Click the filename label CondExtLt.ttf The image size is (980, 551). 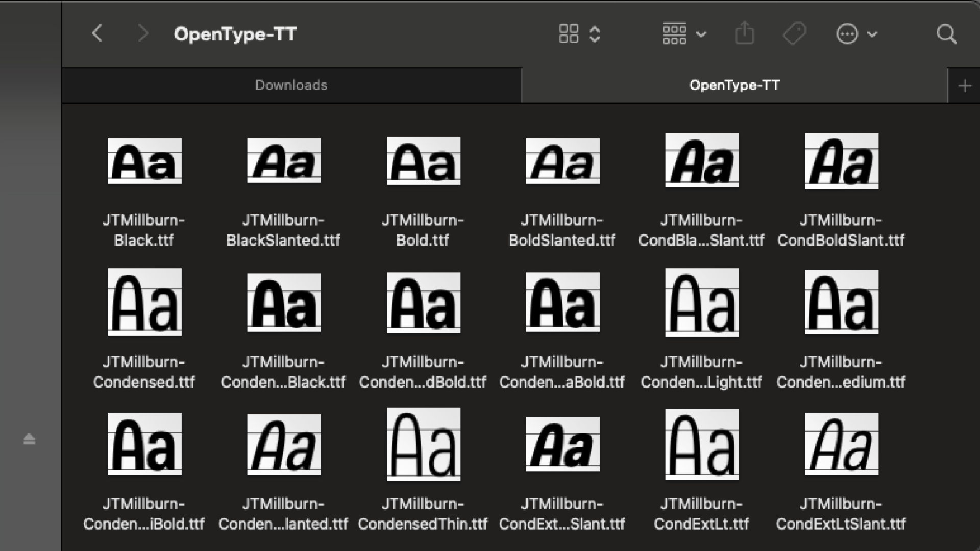[x=701, y=524]
